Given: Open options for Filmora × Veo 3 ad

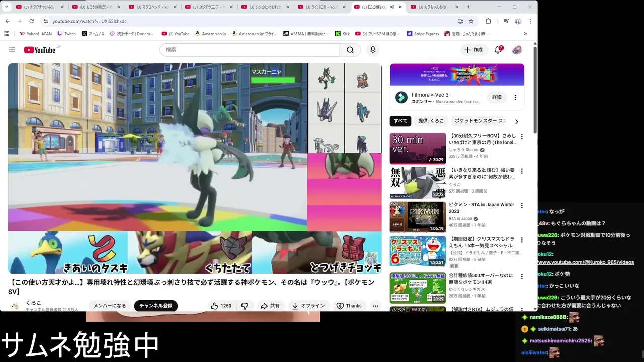Looking at the screenshot, I should coord(515,97).
